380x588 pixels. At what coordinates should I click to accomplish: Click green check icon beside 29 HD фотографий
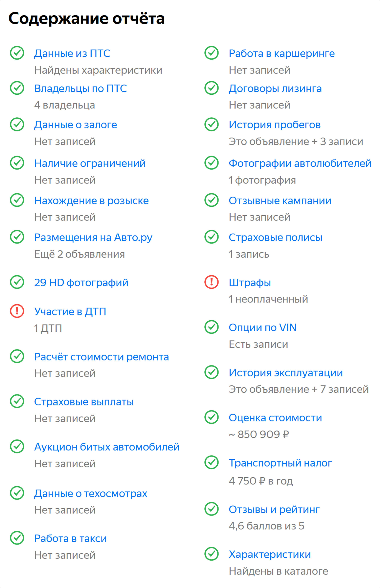tap(17, 282)
